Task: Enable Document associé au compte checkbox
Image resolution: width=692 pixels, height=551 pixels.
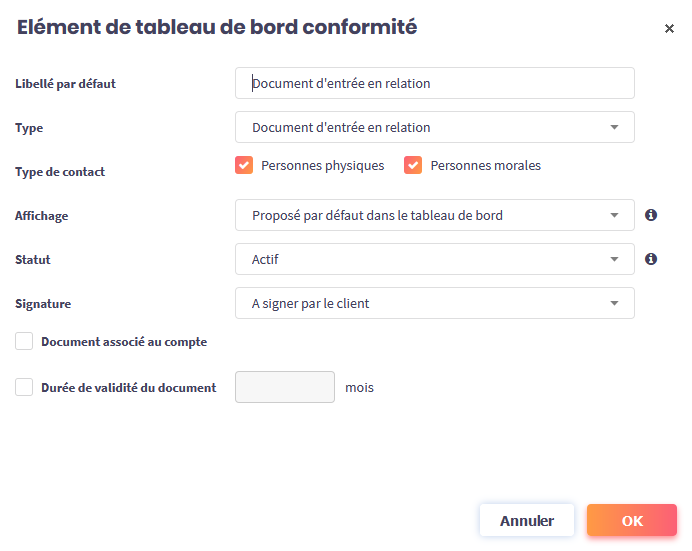Action: [x=25, y=342]
